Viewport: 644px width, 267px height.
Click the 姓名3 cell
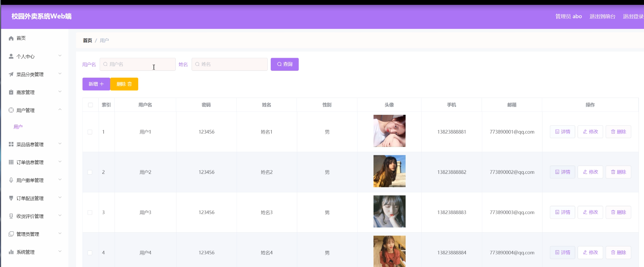267,212
